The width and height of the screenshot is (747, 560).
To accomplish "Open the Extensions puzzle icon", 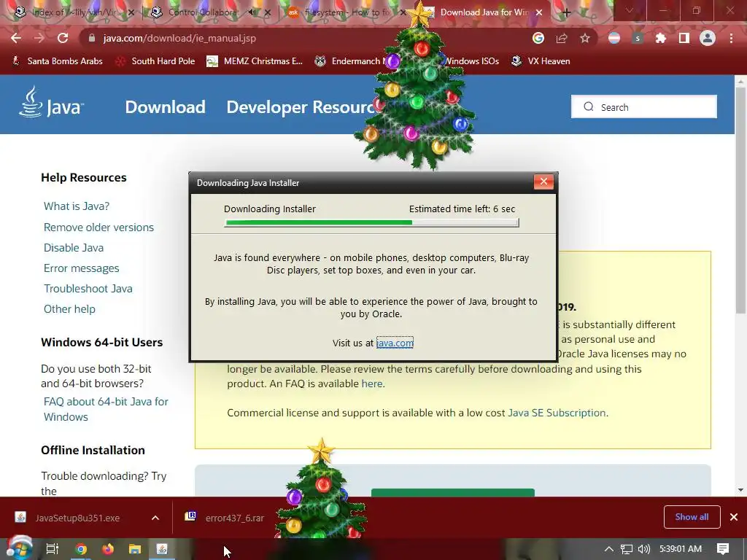I will coord(661,38).
